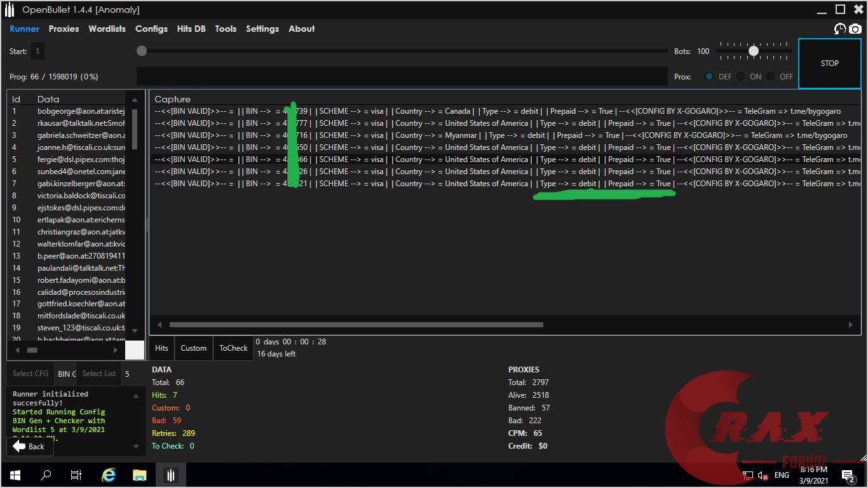Click the clock history icon beside camera
The height and width of the screenshot is (488, 868).
pos(840,29)
